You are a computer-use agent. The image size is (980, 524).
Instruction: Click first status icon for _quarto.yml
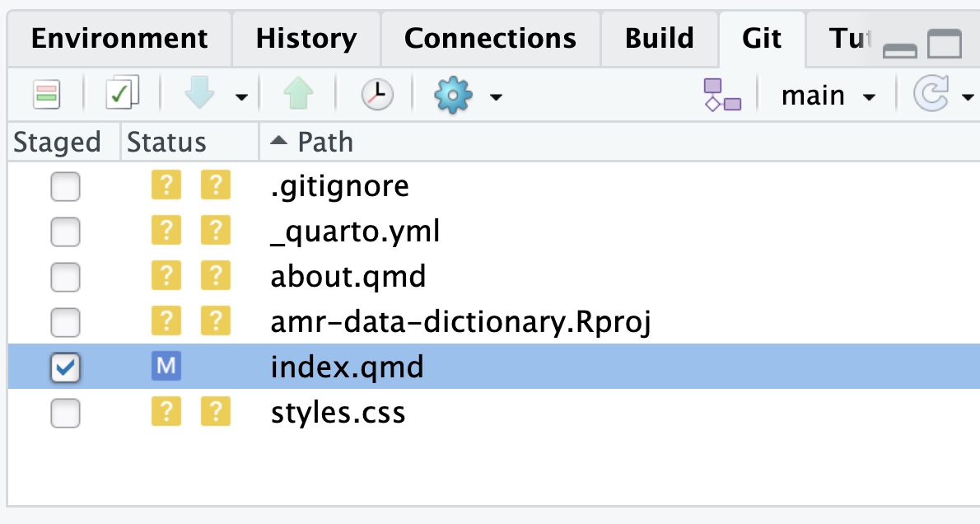[166, 230]
